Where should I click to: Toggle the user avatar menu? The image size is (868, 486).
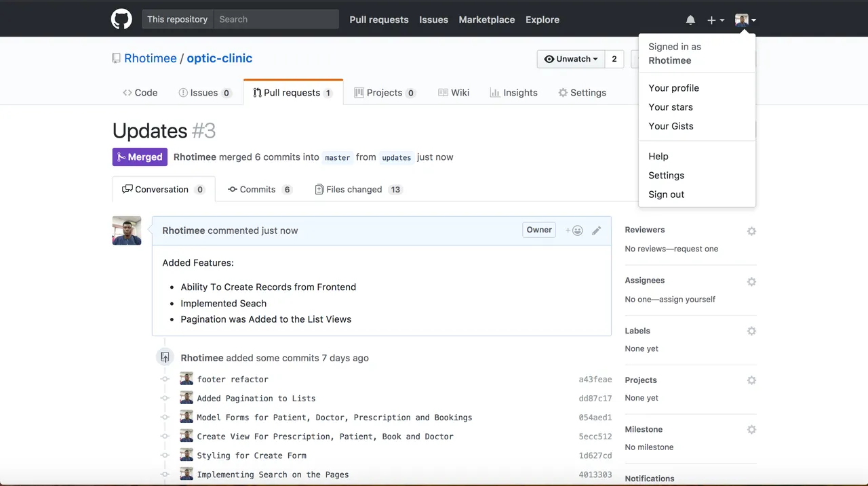745,20
